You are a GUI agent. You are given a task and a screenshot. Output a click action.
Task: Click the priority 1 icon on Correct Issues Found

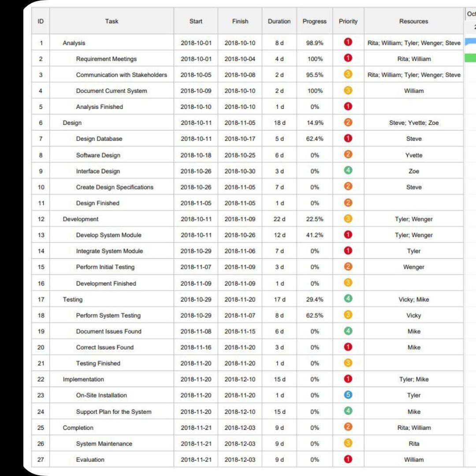(347, 347)
